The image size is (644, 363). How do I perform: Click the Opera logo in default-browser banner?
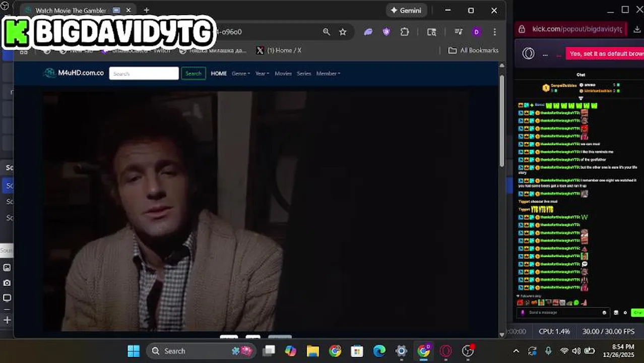pos(528,53)
